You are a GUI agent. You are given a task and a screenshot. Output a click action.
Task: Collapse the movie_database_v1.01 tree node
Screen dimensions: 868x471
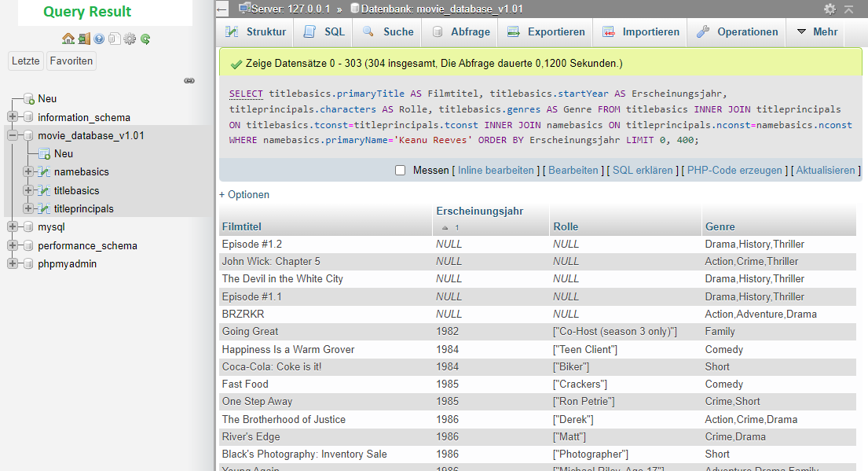point(13,135)
